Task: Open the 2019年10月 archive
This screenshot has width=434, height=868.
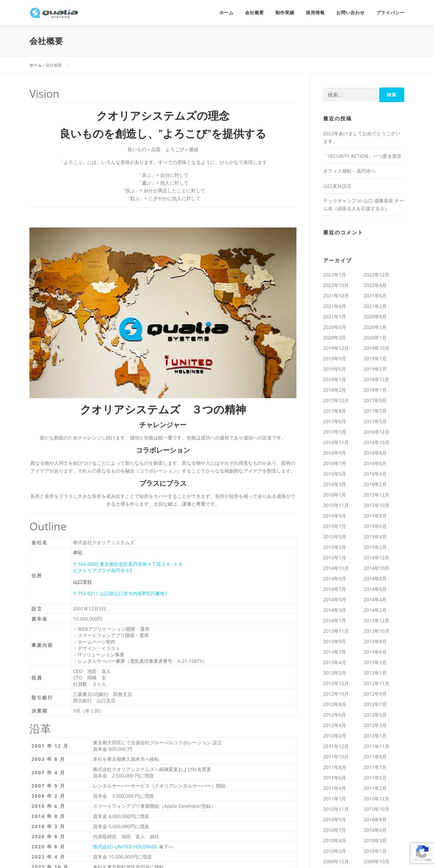Action: pyautogui.click(x=376, y=348)
